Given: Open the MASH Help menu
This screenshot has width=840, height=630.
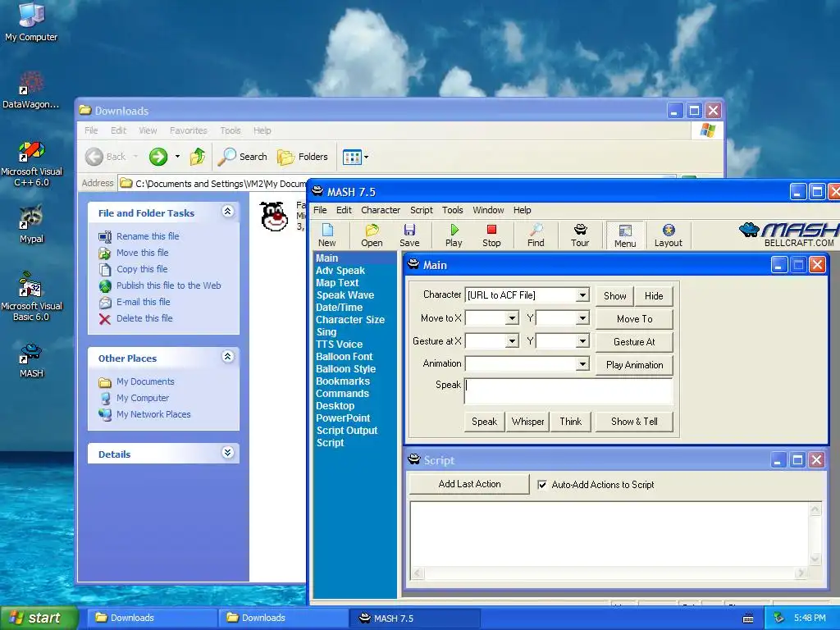Looking at the screenshot, I should point(522,210).
